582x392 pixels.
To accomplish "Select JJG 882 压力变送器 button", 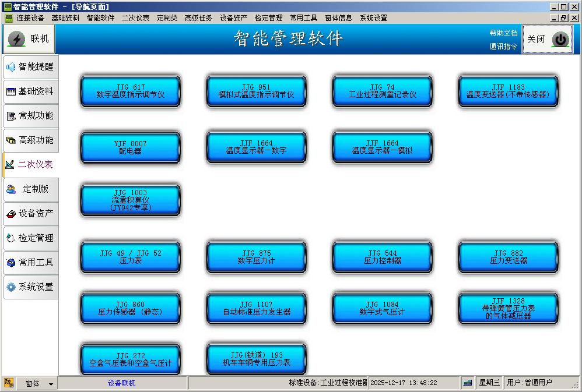I will tap(508, 257).
